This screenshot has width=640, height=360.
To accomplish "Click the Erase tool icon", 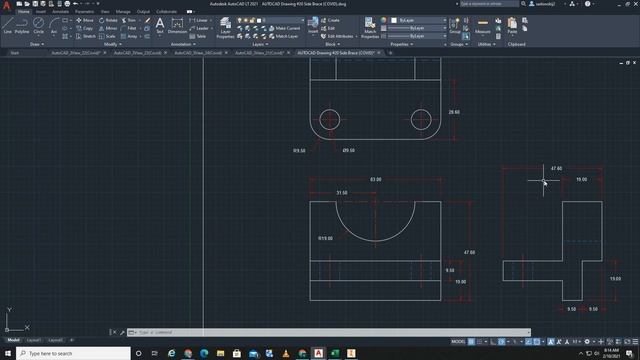I will point(147,20).
